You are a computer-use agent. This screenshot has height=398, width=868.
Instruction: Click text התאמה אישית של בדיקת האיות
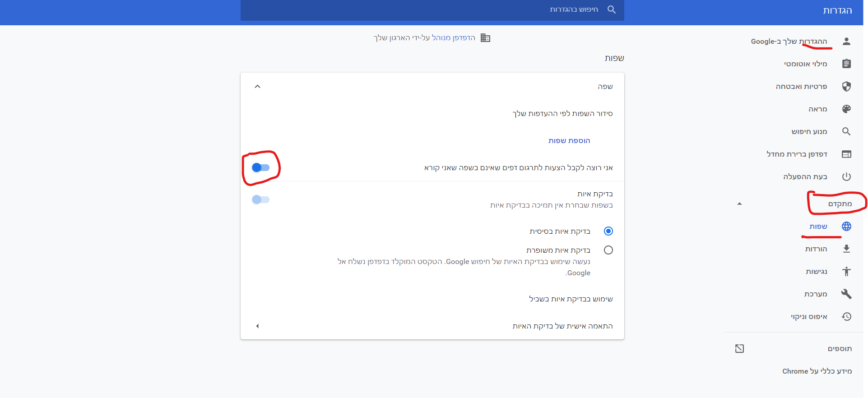(x=562, y=326)
